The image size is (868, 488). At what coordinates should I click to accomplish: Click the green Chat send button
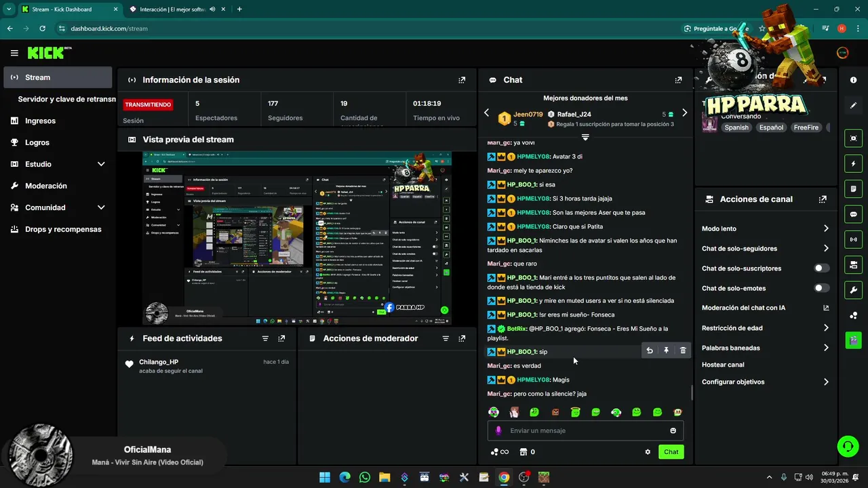pos(671,452)
